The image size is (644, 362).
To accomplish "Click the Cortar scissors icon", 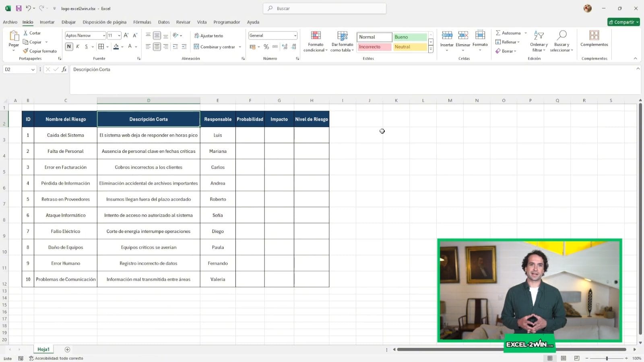I will pos(26,33).
